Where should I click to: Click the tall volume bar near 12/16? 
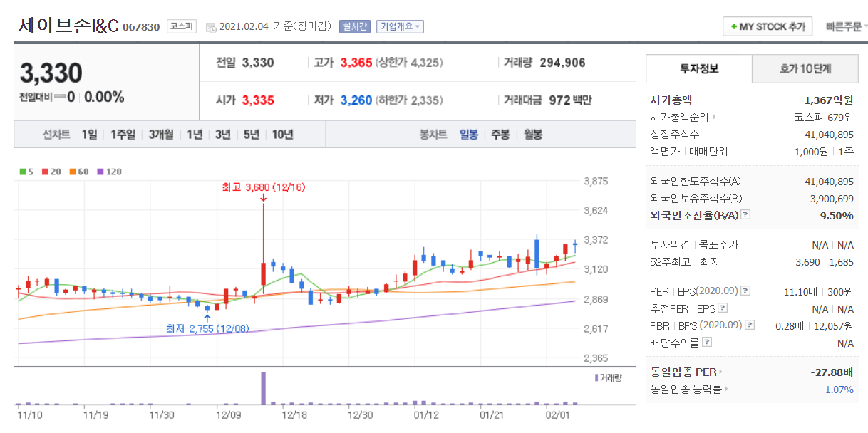263,388
